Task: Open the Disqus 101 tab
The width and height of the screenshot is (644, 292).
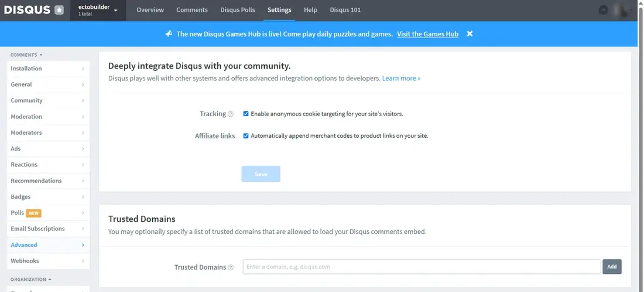Action: pyautogui.click(x=345, y=10)
